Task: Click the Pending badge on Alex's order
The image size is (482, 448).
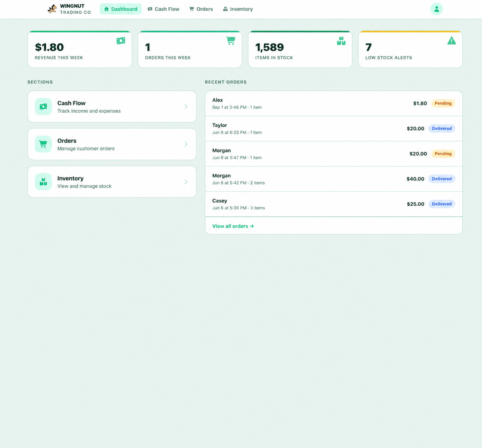Action: 443,103
